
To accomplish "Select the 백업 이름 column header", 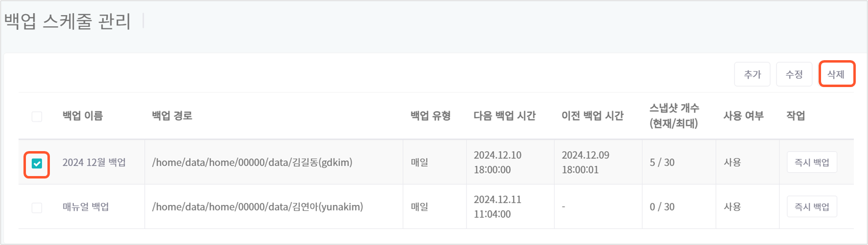I will click(83, 116).
